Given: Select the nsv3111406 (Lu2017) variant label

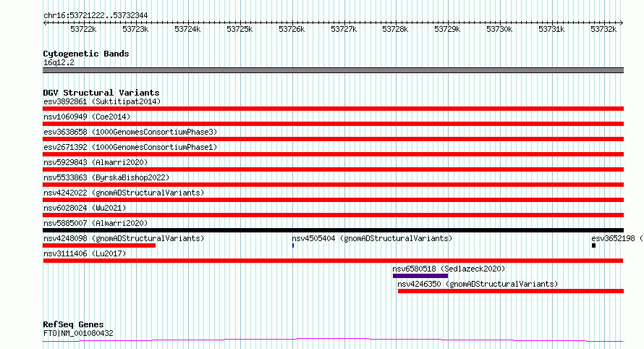Looking at the screenshot, I should tap(85, 253).
